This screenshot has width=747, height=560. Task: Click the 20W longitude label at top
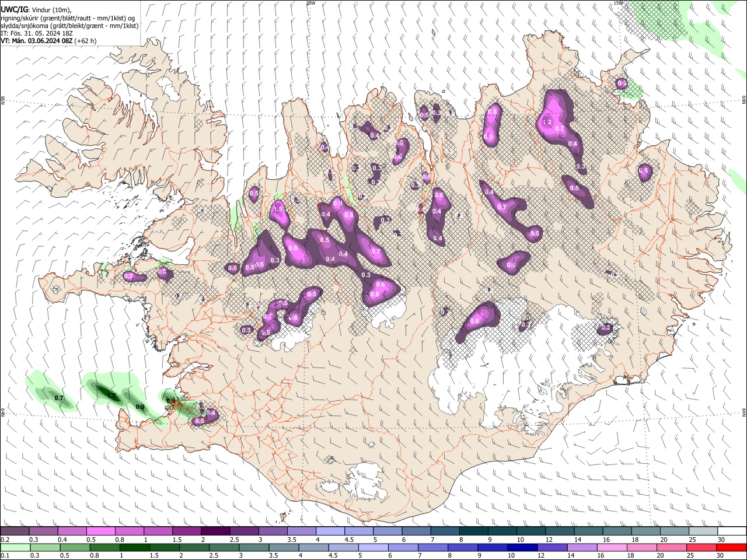310,3
